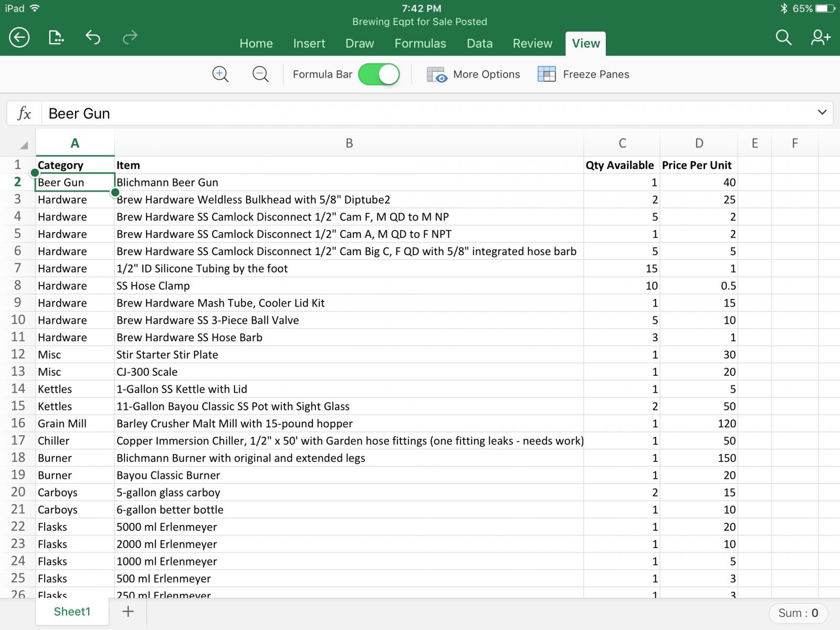Image resolution: width=840 pixels, height=630 pixels.
Task: Click the More Options eye icon
Action: 436,75
